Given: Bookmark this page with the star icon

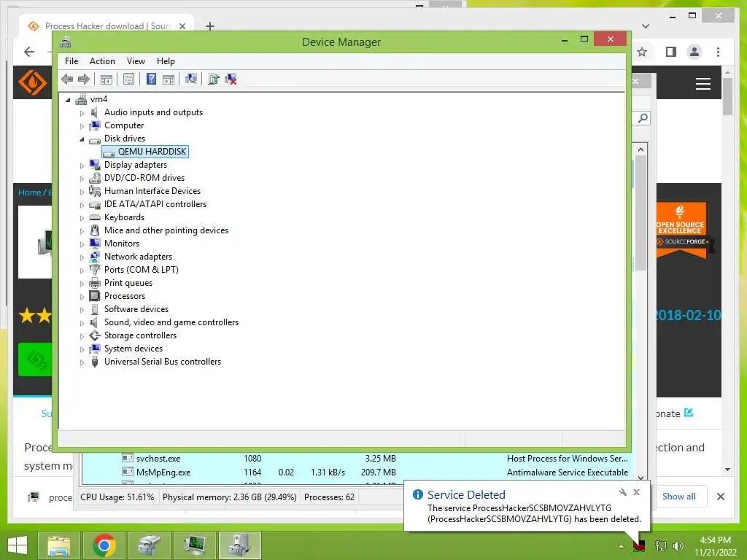Looking at the screenshot, I should tap(642, 52).
